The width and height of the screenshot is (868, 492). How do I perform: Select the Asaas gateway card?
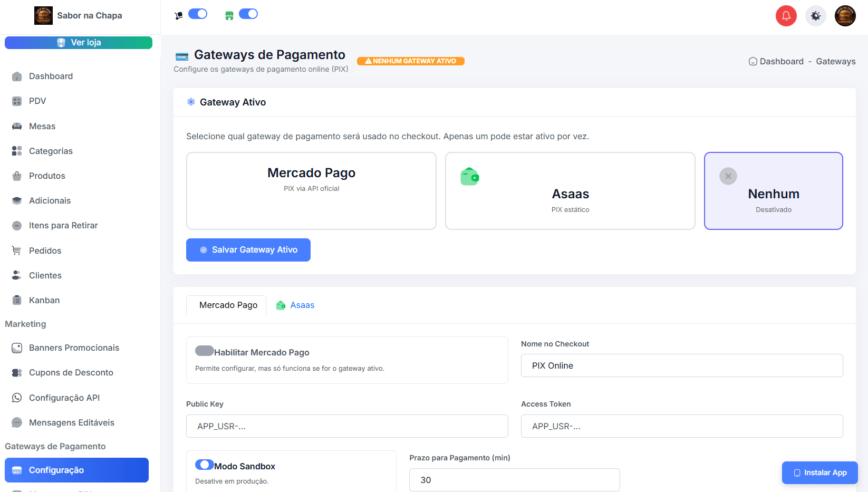570,191
